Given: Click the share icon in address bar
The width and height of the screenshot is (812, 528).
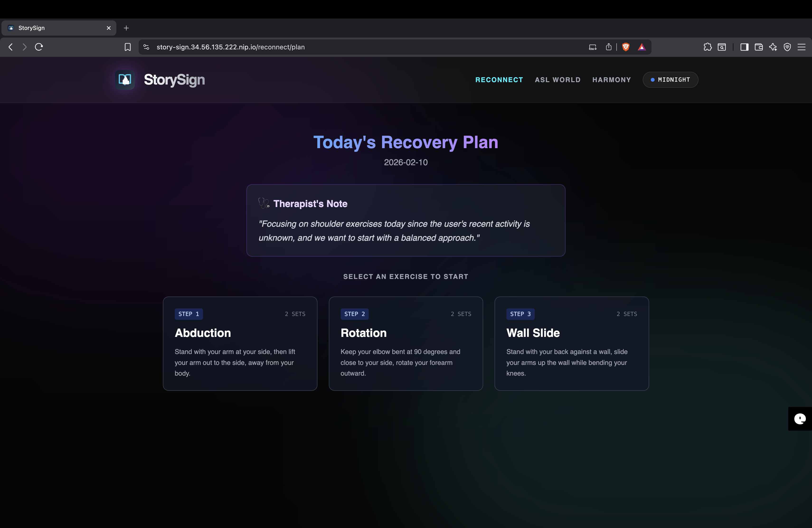Looking at the screenshot, I should [x=609, y=47].
